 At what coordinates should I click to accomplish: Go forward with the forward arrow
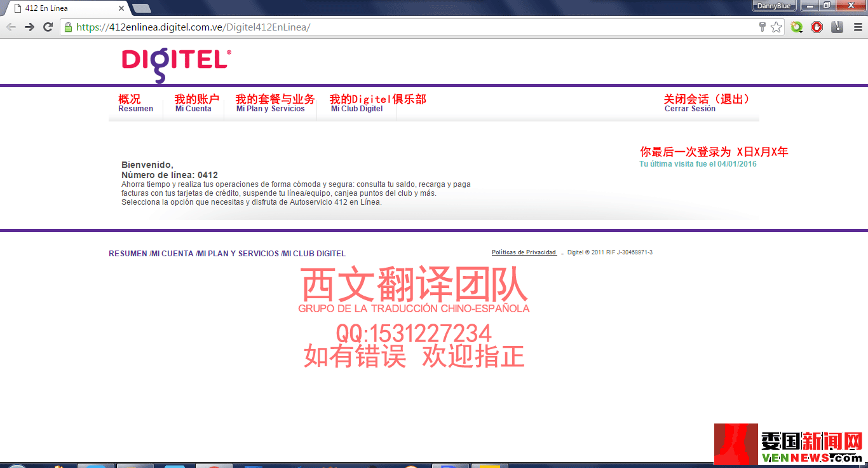click(29, 27)
